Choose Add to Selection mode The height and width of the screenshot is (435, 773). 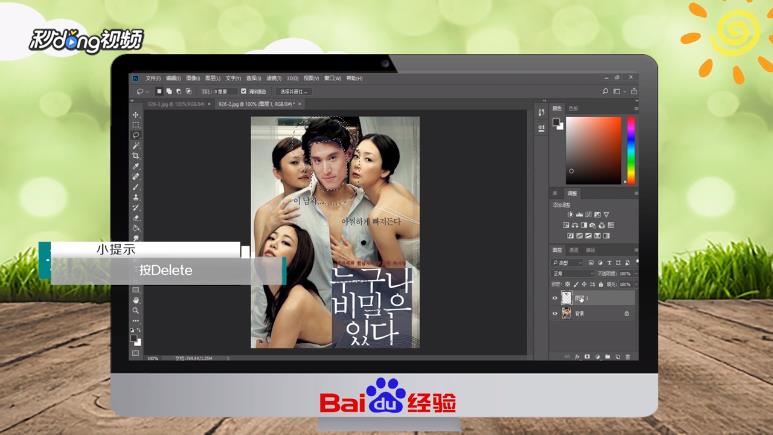pyautogui.click(x=169, y=91)
